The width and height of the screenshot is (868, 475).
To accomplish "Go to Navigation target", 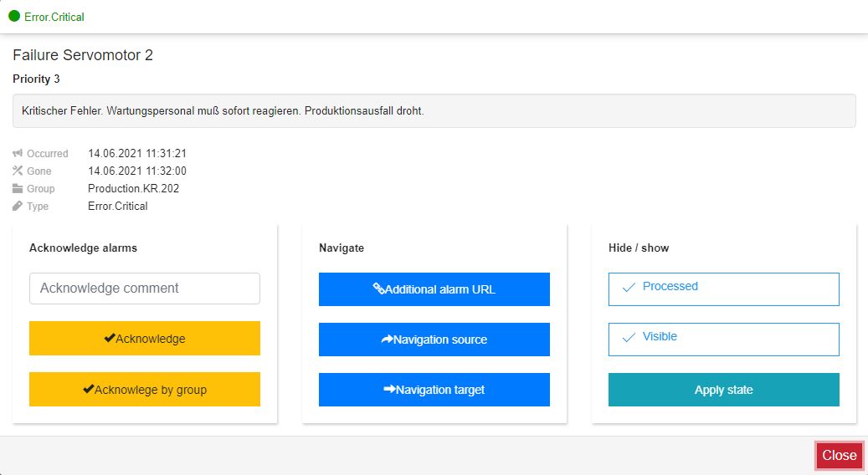I will [x=434, y=390].
